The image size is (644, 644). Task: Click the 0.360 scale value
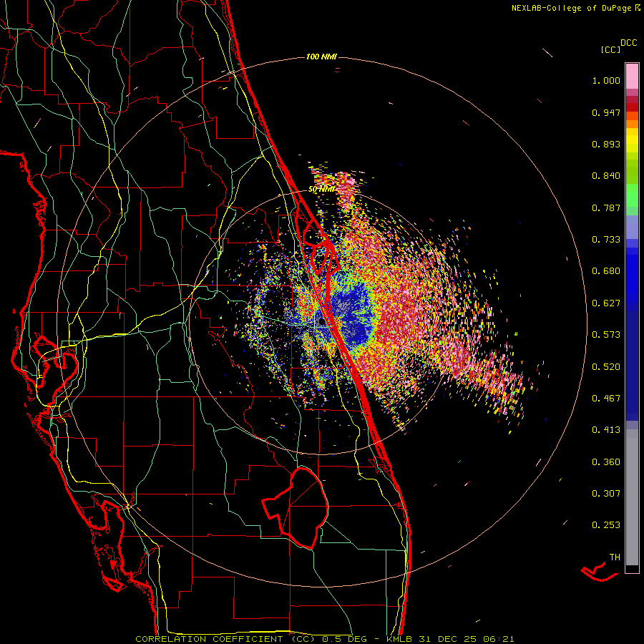606,462
